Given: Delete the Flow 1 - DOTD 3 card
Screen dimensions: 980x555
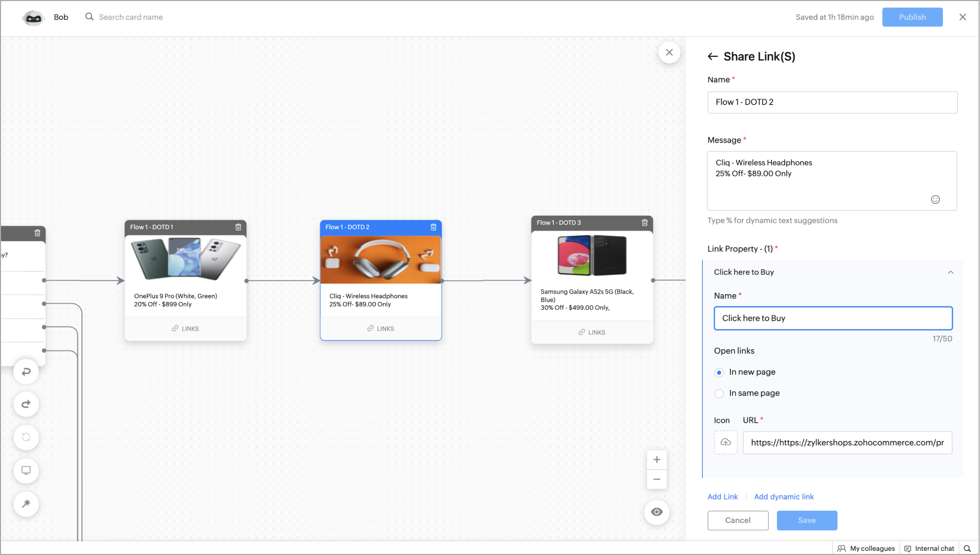Looking at the screenshot, I should 644,222.
